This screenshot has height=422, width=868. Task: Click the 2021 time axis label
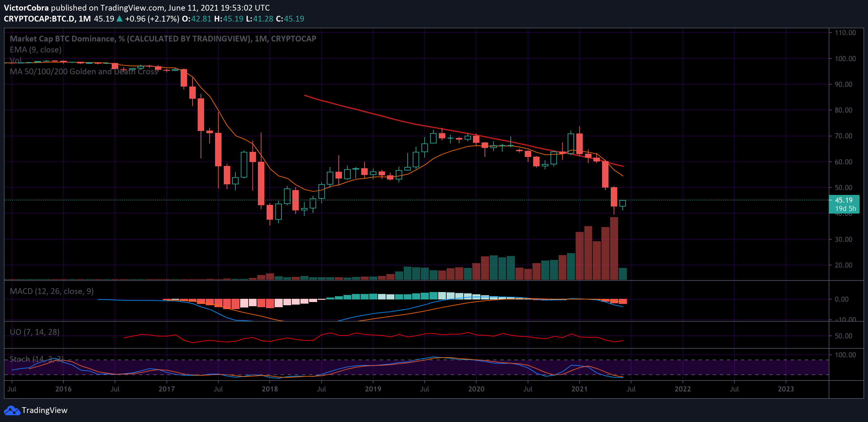pos(580,389)
